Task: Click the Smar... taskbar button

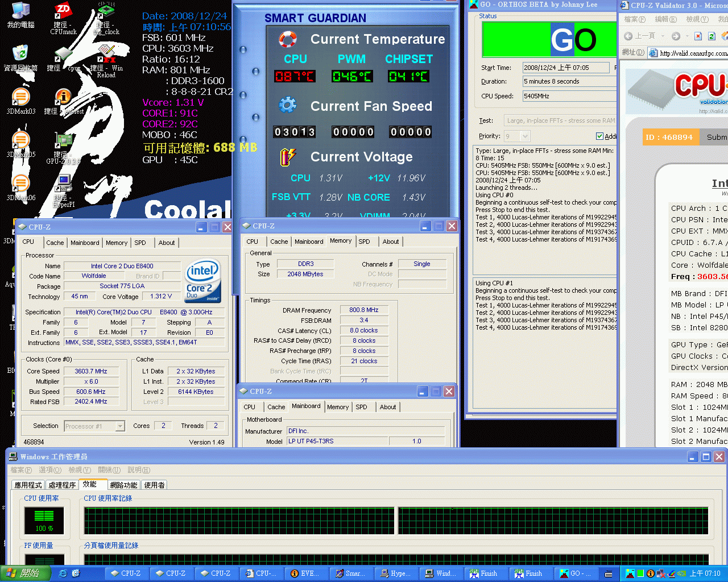Action: 351,573
